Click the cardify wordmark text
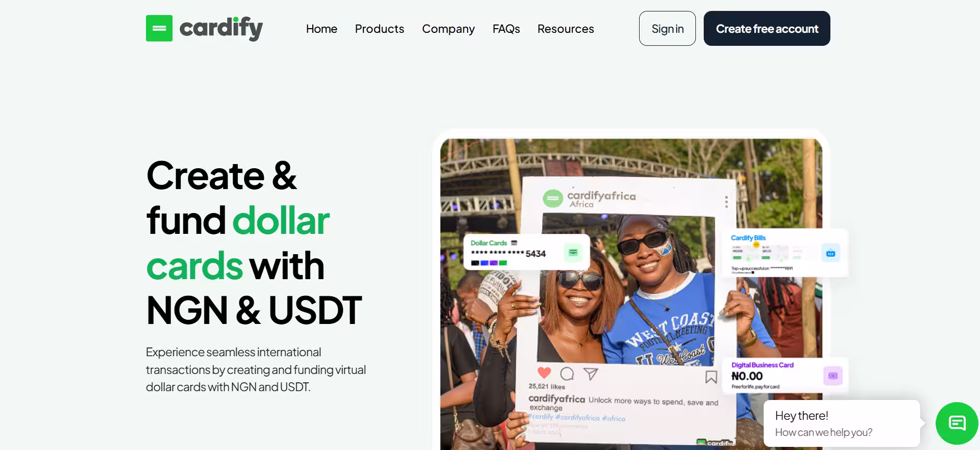This screenshot has width=980, height=450. (221, 28)
